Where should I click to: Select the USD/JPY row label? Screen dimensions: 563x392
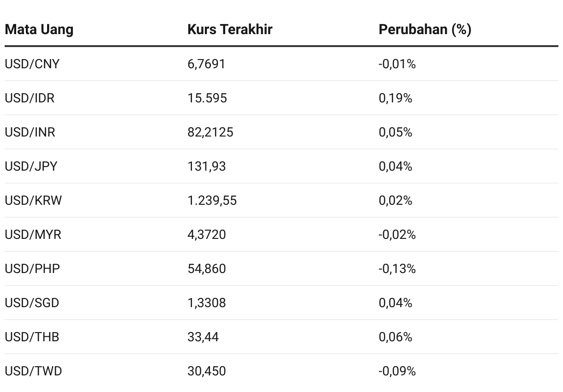click(31, 166)
